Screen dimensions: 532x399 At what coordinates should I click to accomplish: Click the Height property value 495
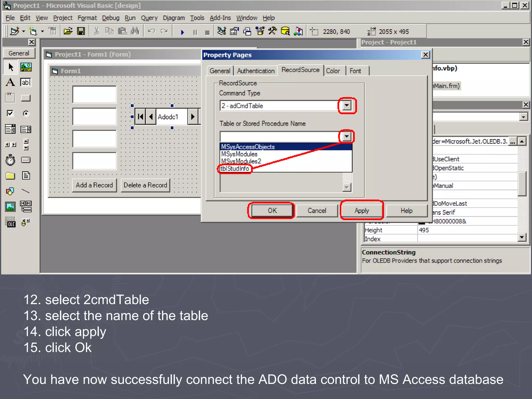tap(468, 230)
